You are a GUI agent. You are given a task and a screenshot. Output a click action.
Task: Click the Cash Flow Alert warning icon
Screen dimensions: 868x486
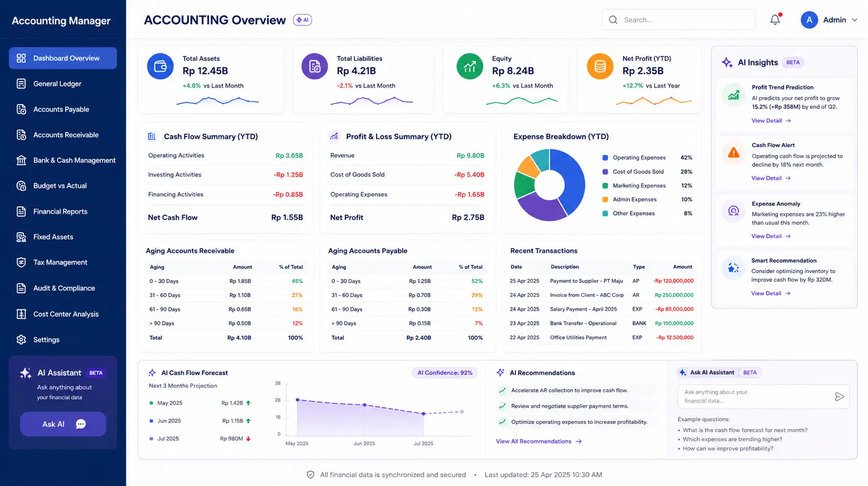pos(733,153)
